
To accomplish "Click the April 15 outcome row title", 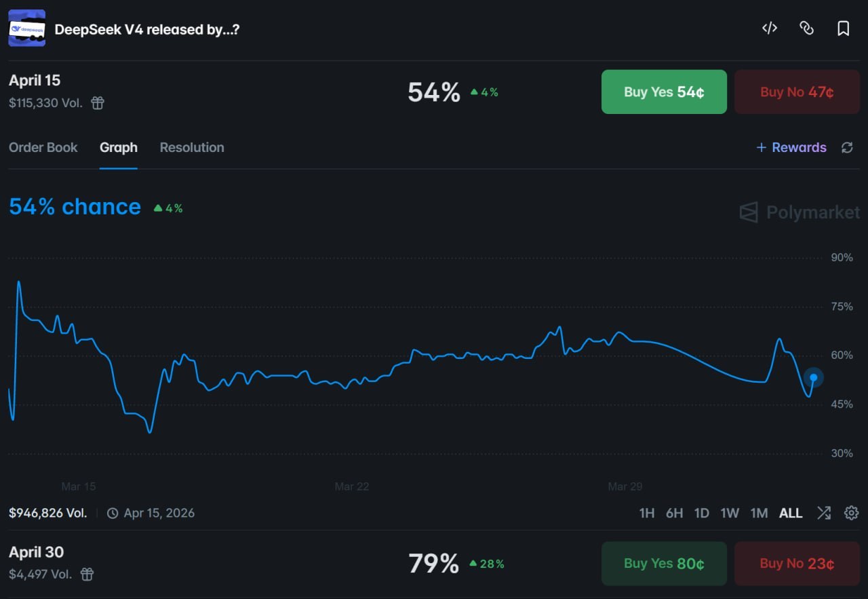I will 35,81.
